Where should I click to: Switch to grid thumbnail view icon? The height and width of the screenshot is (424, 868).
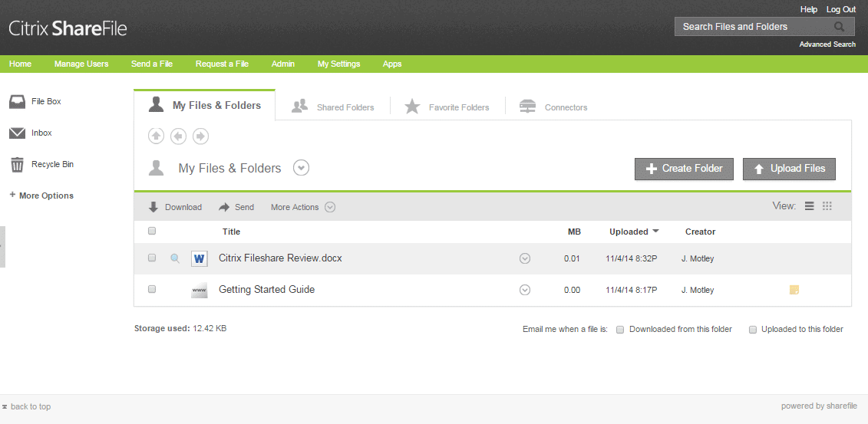827,206
